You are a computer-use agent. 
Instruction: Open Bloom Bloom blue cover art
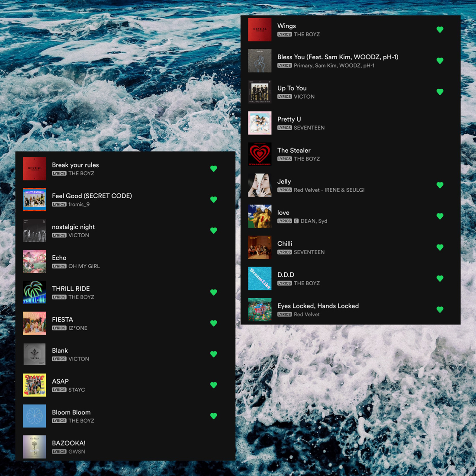[35, 416]
